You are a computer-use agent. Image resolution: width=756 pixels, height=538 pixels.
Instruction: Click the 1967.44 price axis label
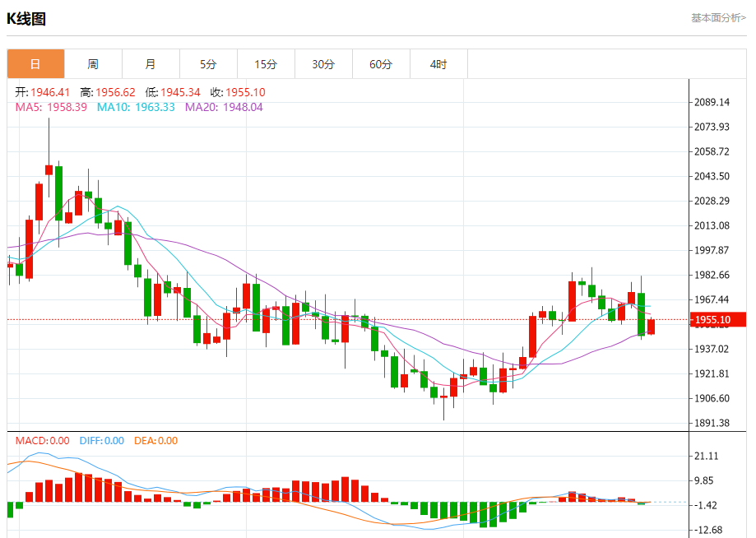(712, 299)
